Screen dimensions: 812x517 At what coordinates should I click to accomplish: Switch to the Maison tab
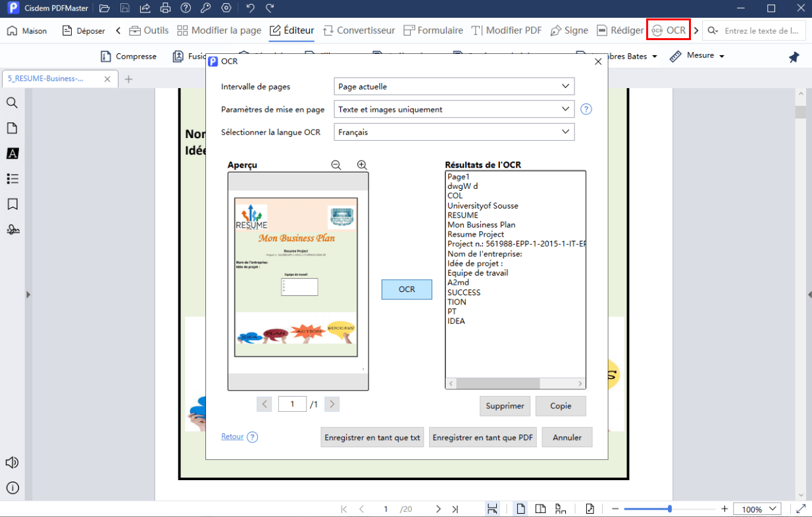[x=28, y=31]
